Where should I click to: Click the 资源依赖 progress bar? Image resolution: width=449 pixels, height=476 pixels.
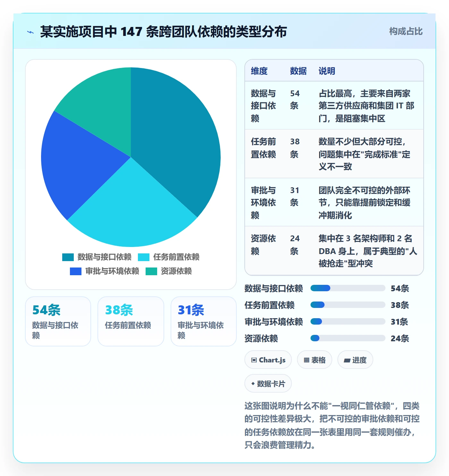pos(348,338)
